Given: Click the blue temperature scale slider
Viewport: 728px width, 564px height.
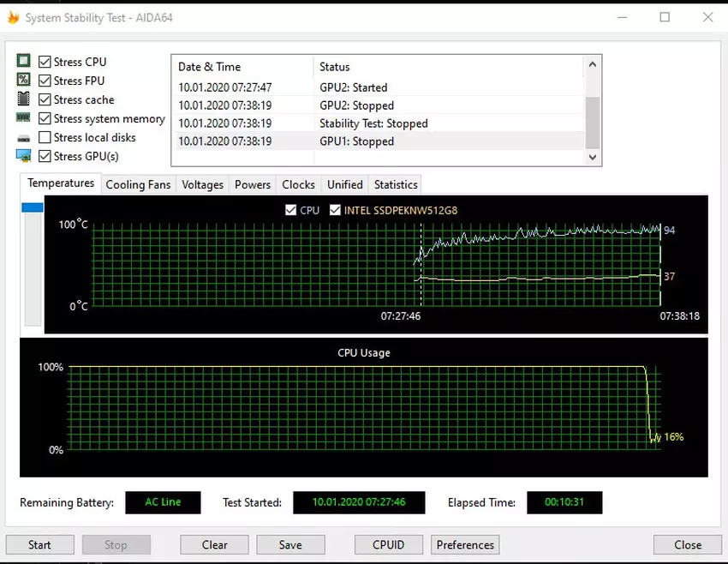Looking at the screenshot, I should click(x=33, y=207).
